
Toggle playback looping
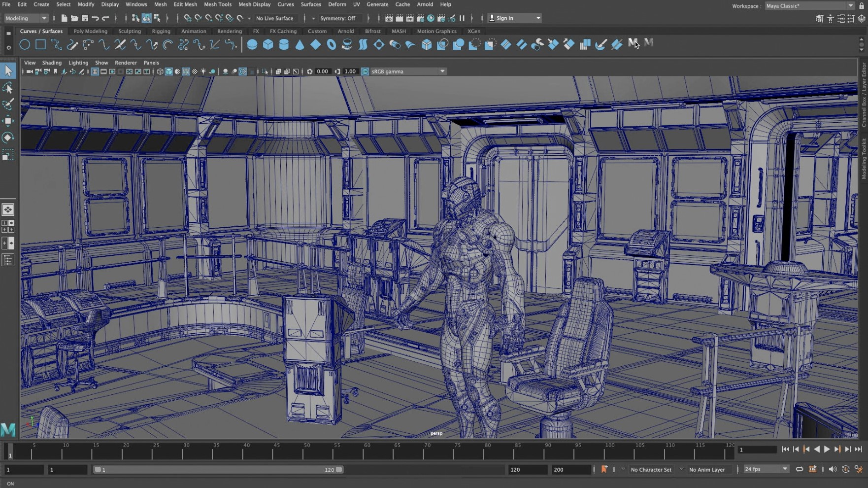point(799,469)
